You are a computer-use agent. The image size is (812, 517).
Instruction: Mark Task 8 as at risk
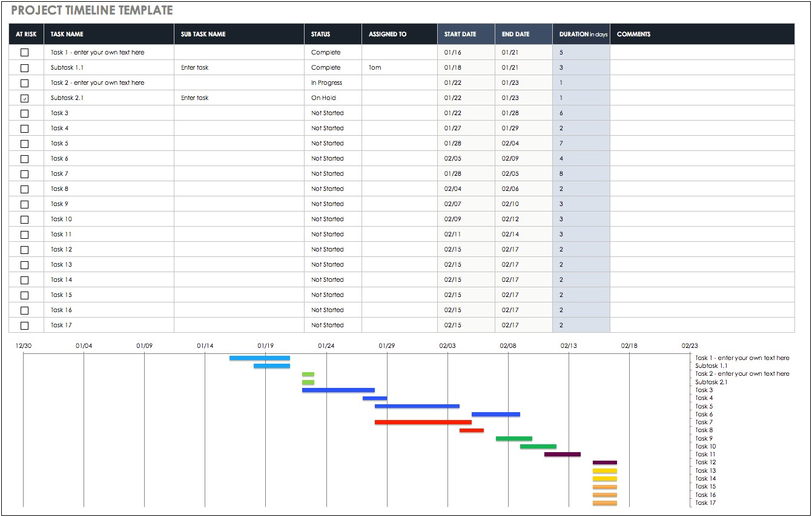[24, 189]
